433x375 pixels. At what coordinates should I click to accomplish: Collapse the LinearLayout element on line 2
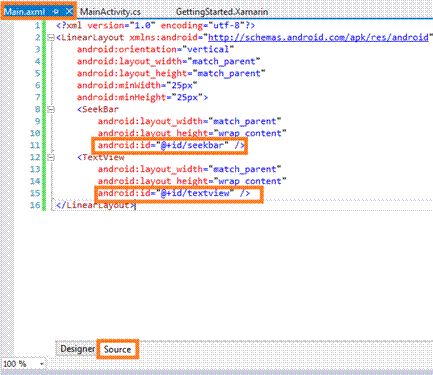[51, 37]
